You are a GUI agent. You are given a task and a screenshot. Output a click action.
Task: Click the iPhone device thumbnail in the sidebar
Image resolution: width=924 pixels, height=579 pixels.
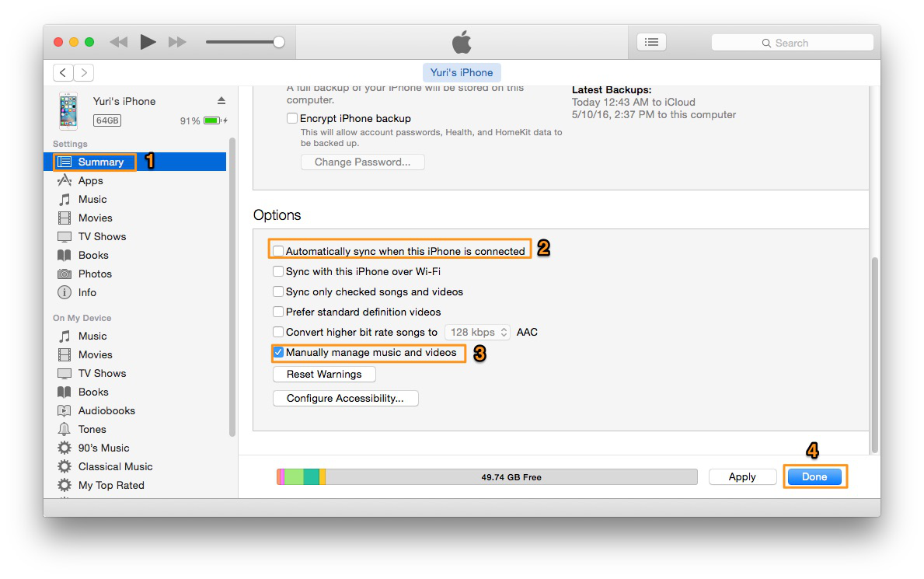(x=68, y=111)
